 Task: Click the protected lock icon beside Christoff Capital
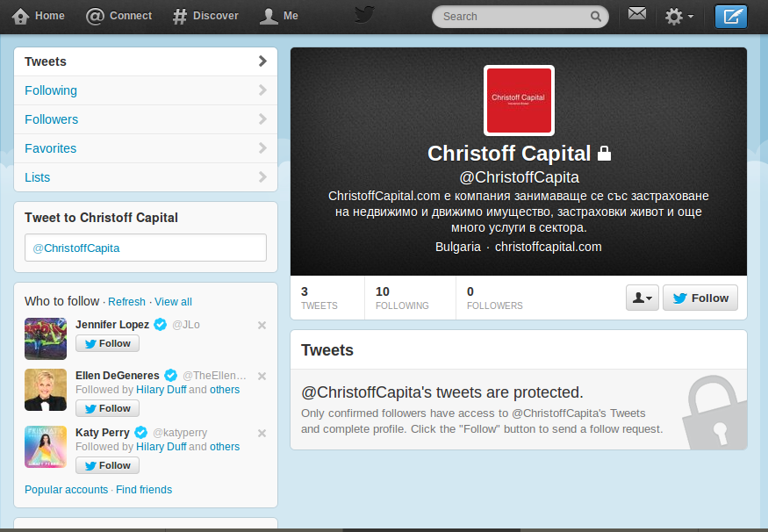(605, 154)
